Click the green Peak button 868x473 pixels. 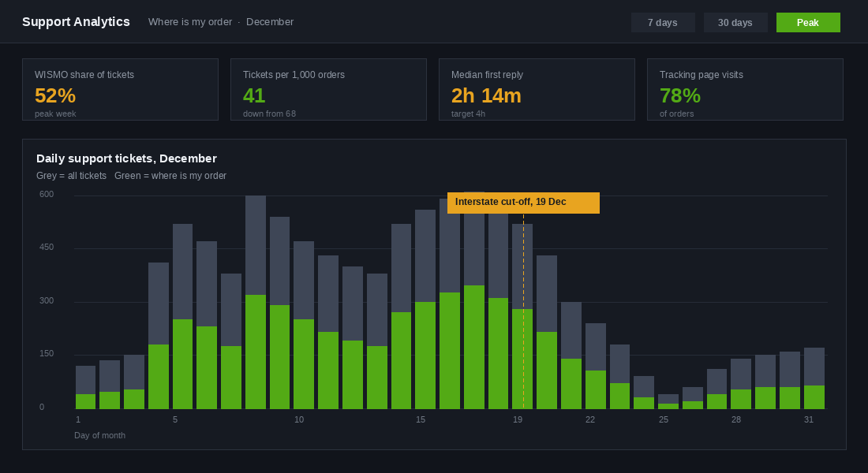click(x=808, y=23)
